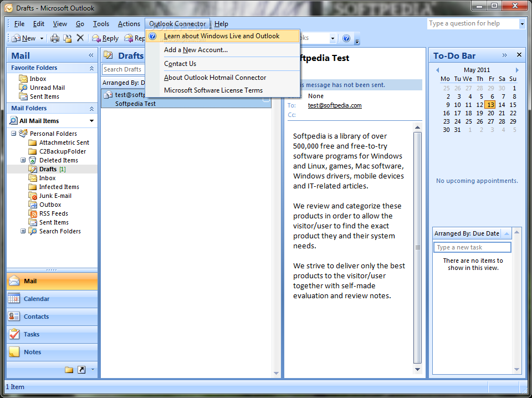Viewport: 532px width, 398px height.
Task: Select Inbox in Favorite Folders
Action: [38, 79]
